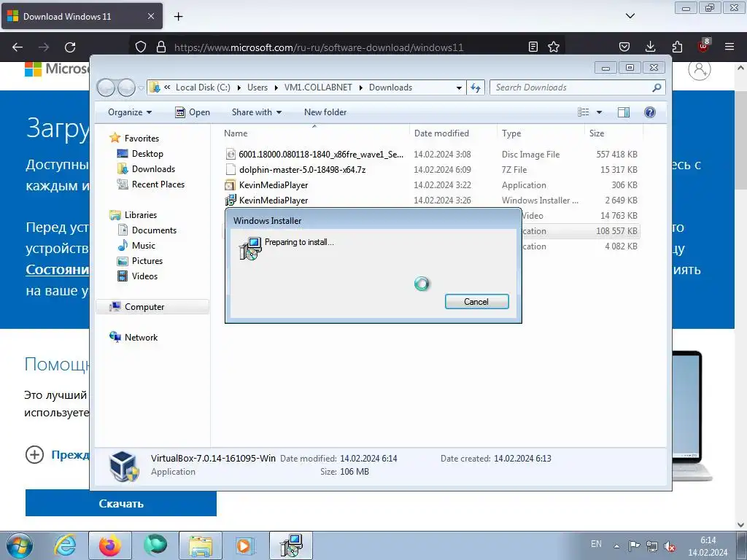
Task: Click Windows Installer taskbar icon
Action: [x=291, y=545]
